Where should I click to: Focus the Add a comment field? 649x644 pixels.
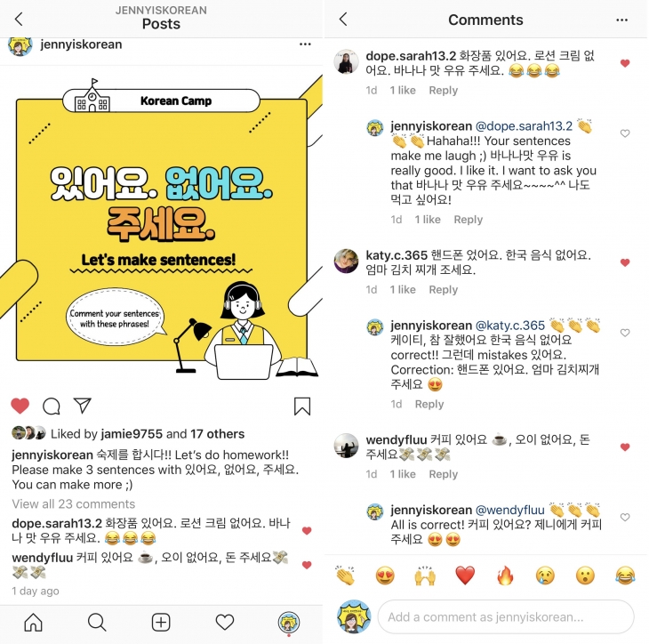pyautogui.click(x=506, y=617)
